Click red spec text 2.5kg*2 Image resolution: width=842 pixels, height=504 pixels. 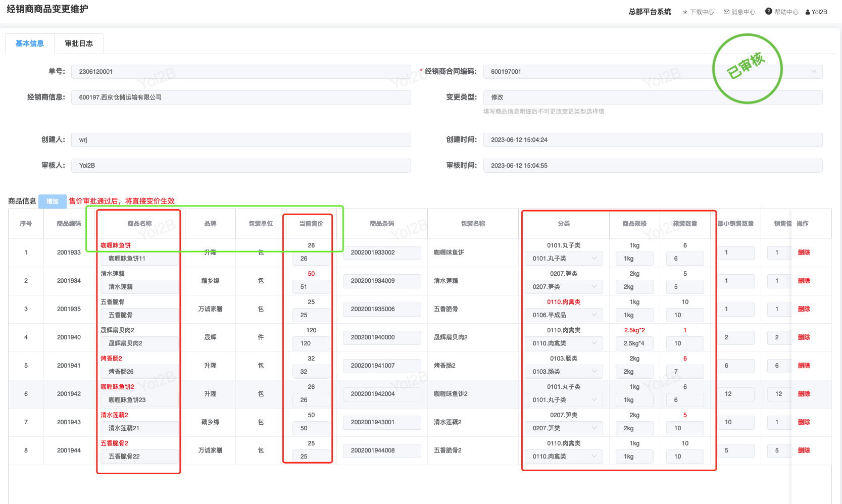(634, 330)
